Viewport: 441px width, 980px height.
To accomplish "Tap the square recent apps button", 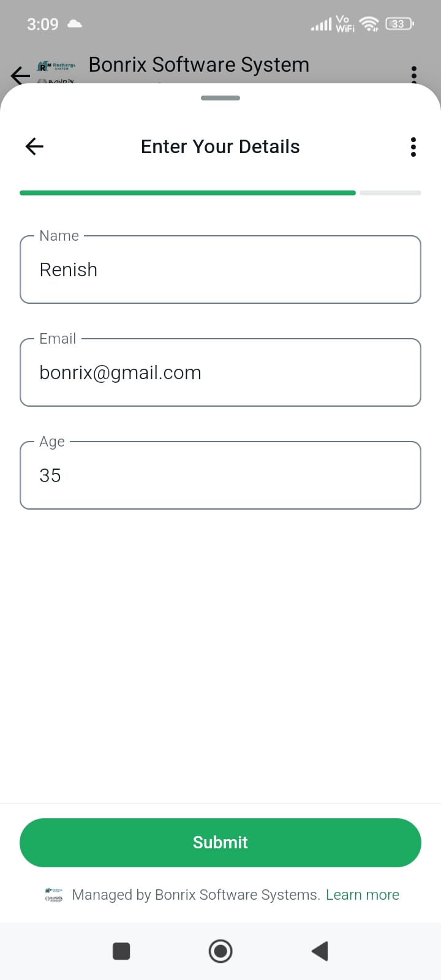I will click(x=121, y=951).
